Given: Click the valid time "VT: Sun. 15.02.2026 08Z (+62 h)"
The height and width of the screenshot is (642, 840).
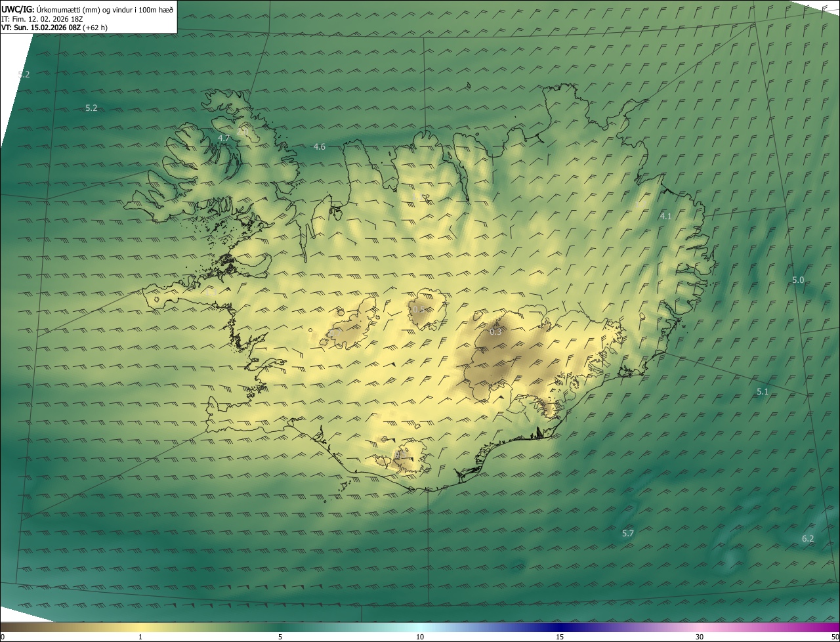Looking at the screenshot, I should click(54, 28).
